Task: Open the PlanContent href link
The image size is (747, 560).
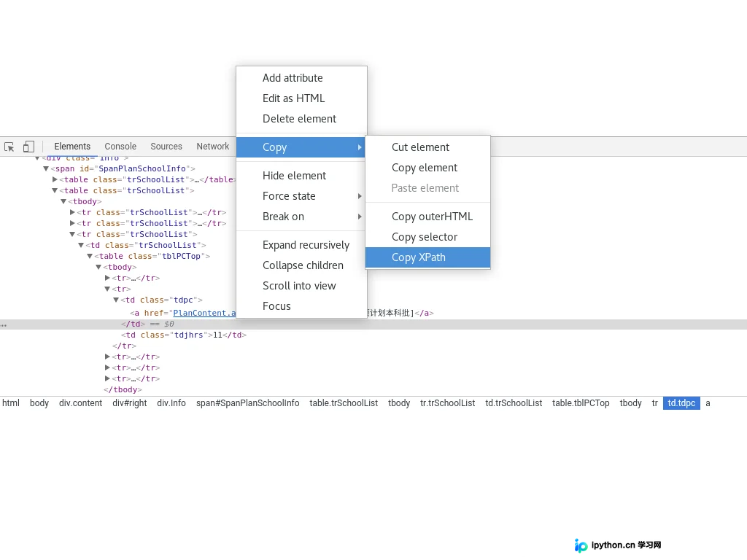Action: (x=204, y=313)
